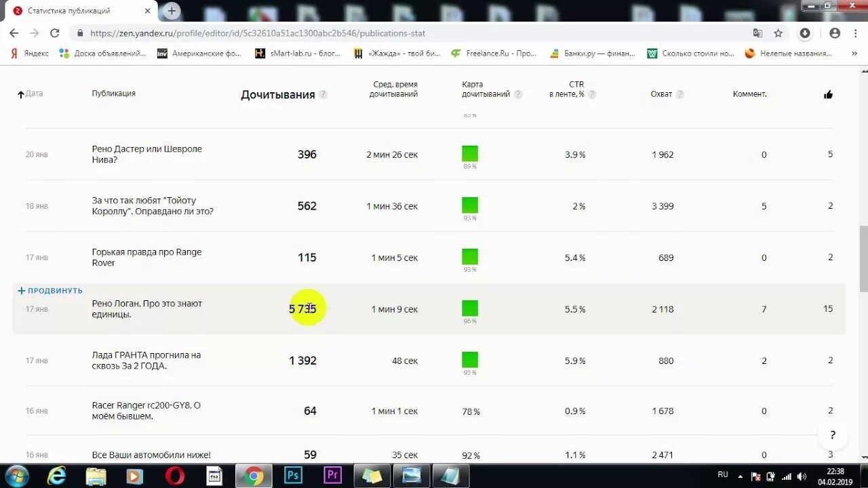
Task: Switch to Premiere Pro in the taskbar
Action: point(332,476)
